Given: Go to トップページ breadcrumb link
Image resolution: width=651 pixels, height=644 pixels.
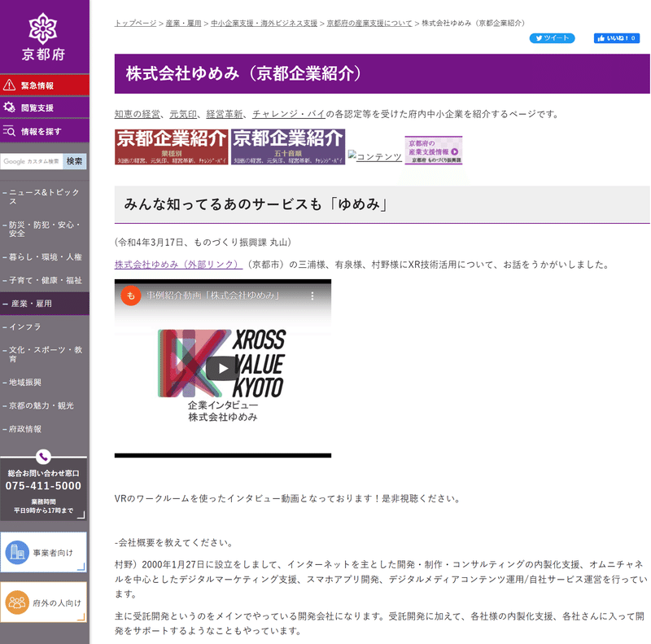Looking at the screenshot, I should click(135, 24).
